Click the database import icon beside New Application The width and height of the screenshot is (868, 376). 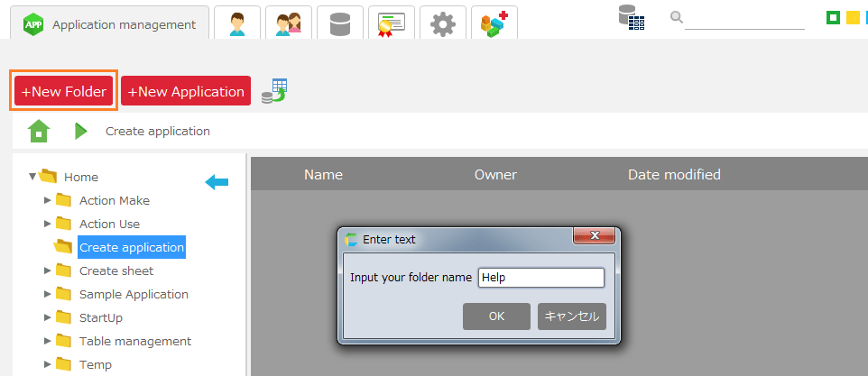[x=274, y=91]
